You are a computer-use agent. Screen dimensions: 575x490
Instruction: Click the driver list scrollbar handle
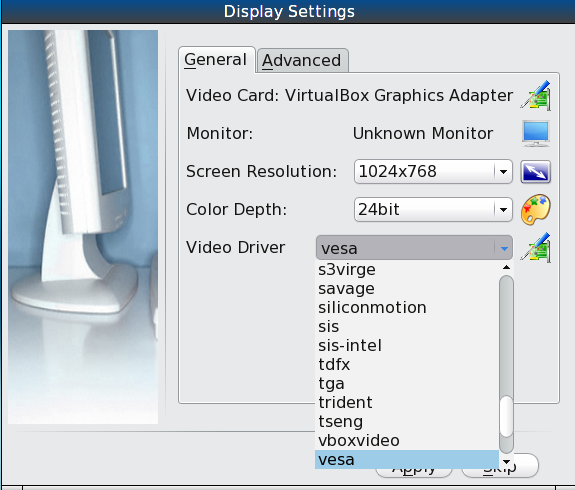click(506, 416)
